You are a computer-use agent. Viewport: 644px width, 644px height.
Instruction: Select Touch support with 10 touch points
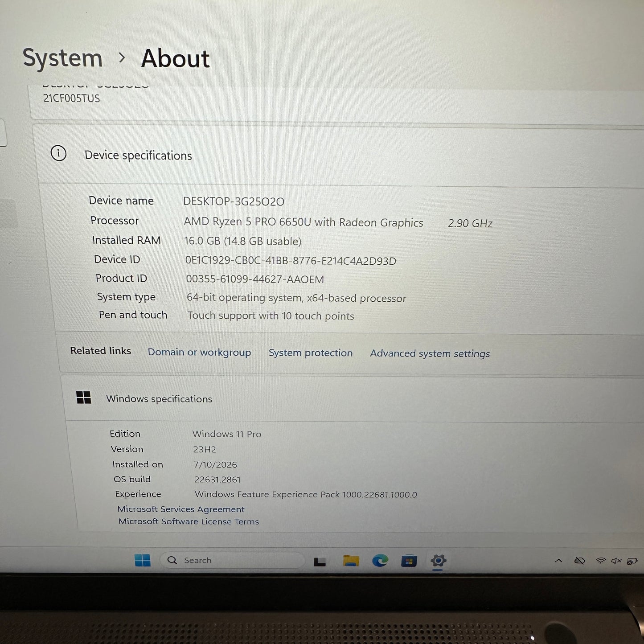point(271,316)
